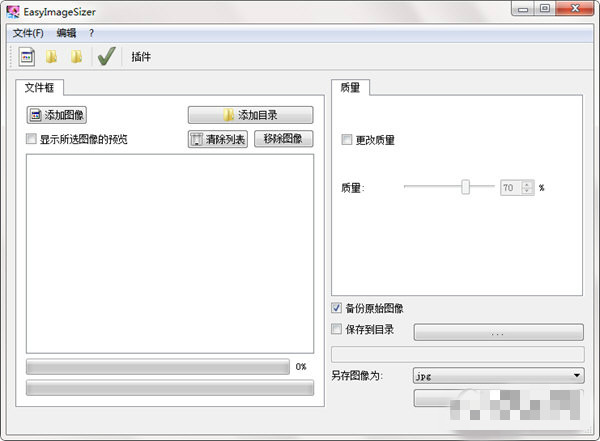The width and height of the screenshot is (600, 441).
Task: Click the 移除图像 button
Action: (284, 139)
